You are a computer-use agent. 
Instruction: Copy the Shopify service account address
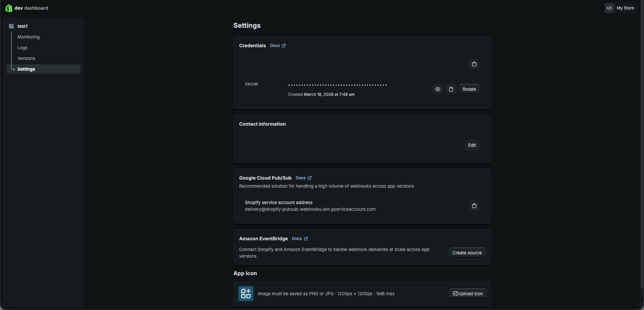pos(474,205)
